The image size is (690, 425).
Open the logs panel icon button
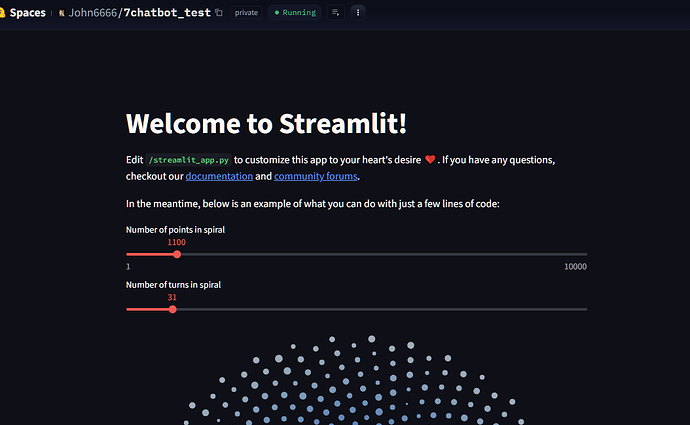336,12
